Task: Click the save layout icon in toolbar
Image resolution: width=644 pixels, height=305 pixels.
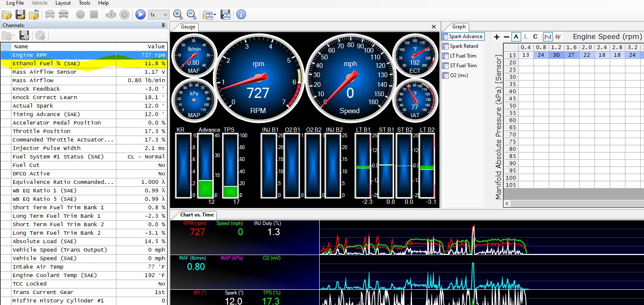Action: (x=225, y=14)
